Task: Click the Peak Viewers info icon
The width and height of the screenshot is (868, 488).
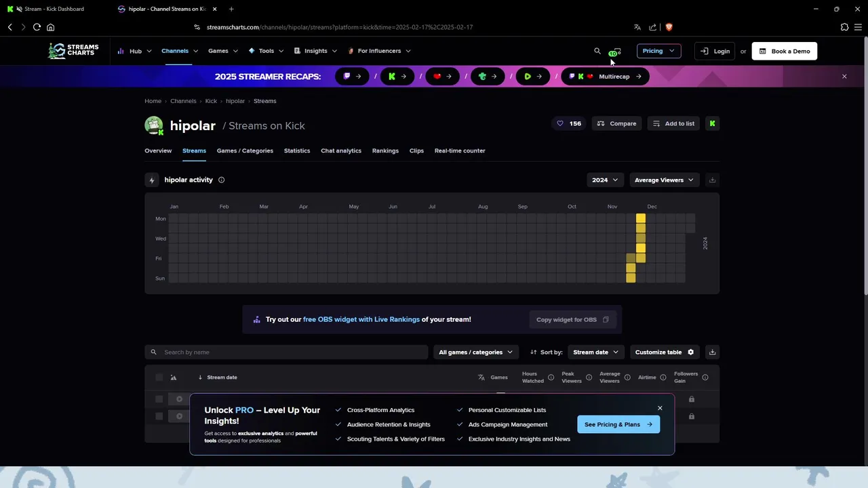Action: pyautogui.click(x=589, y=378)
